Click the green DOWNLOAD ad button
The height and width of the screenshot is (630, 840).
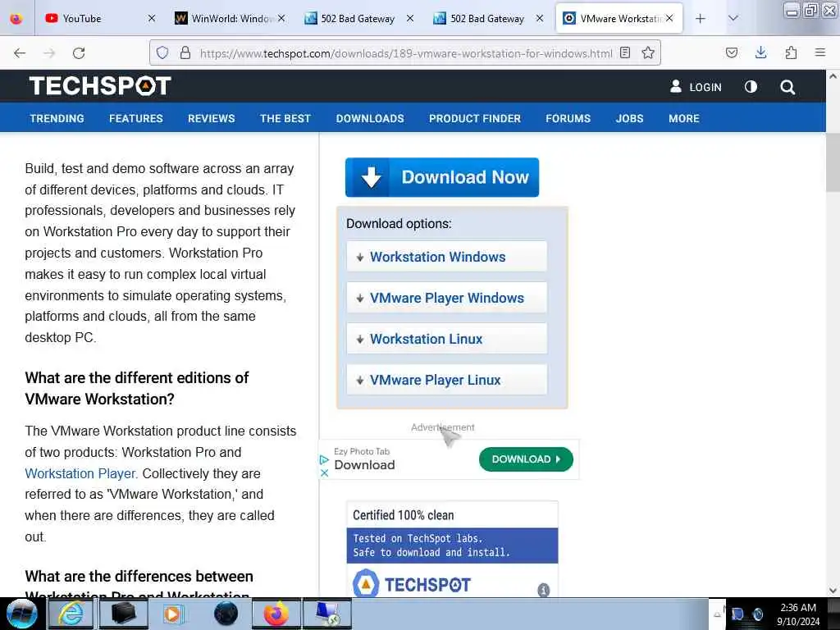click(526, 459)
